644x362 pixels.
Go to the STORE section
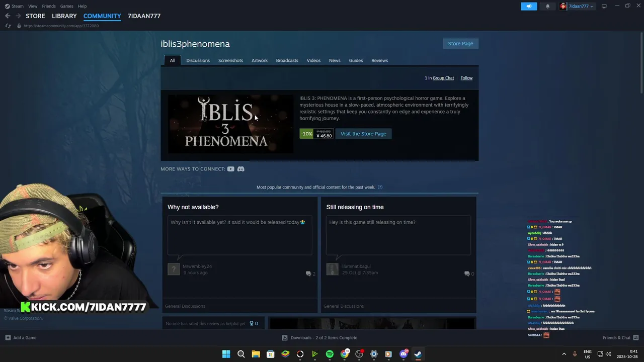tap(35, 16)
